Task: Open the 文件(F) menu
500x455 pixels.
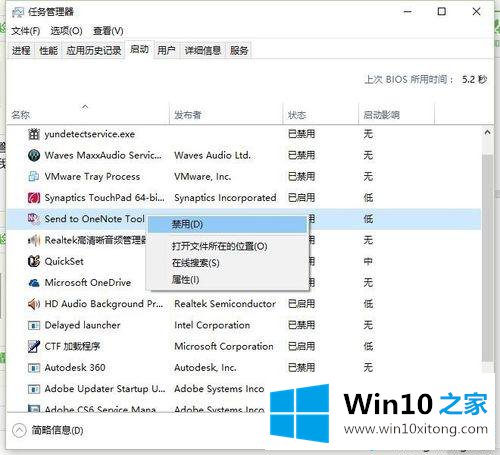Action: tap(26, 31)
